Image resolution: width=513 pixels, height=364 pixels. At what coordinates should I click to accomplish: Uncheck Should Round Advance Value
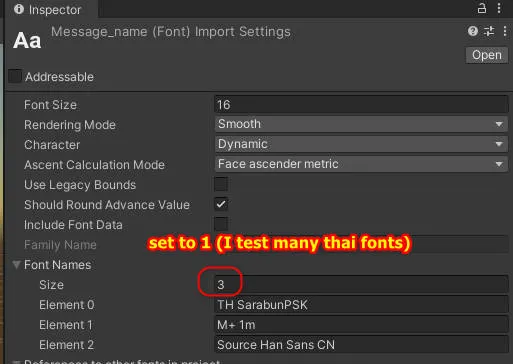coord(221,204)
